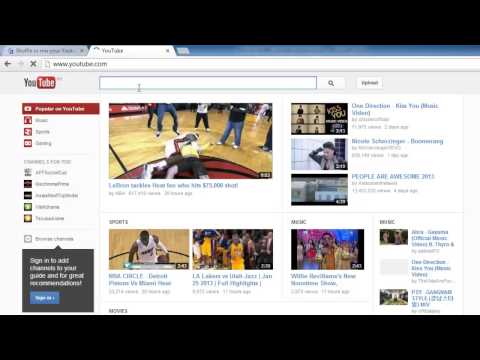Click third channel avatar under Channels for you
The image size is (480, 360).
28,195
